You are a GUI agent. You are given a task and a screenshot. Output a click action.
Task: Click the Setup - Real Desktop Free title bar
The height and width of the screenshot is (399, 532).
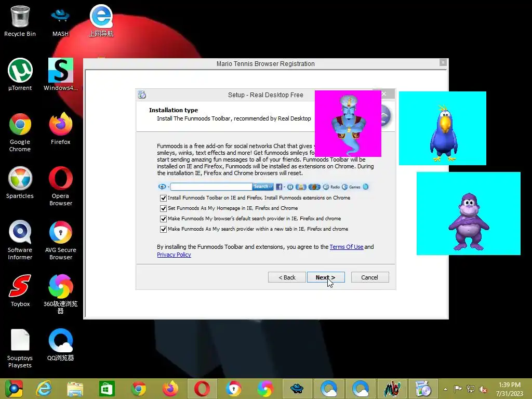point(265,95)
